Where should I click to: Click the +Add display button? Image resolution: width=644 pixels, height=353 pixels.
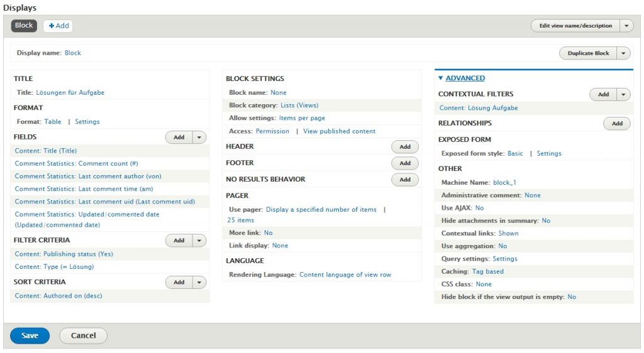pyautogui.click(x=58, y=26)
